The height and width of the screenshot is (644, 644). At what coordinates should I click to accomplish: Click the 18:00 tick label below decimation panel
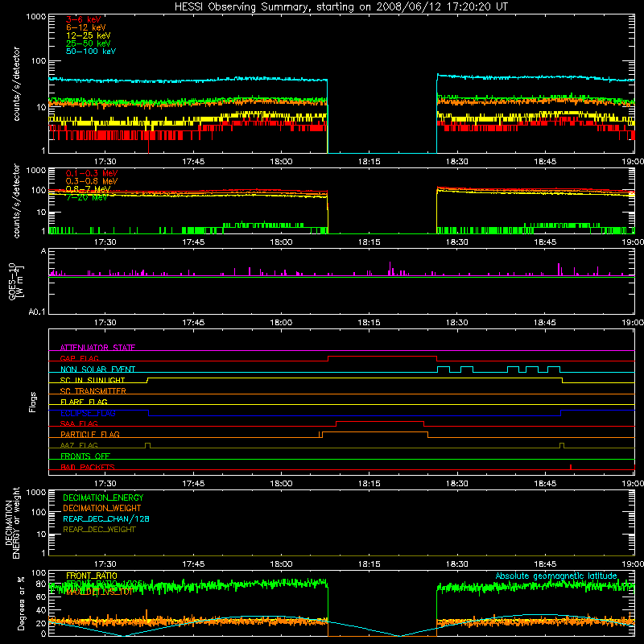click(281, 563)
